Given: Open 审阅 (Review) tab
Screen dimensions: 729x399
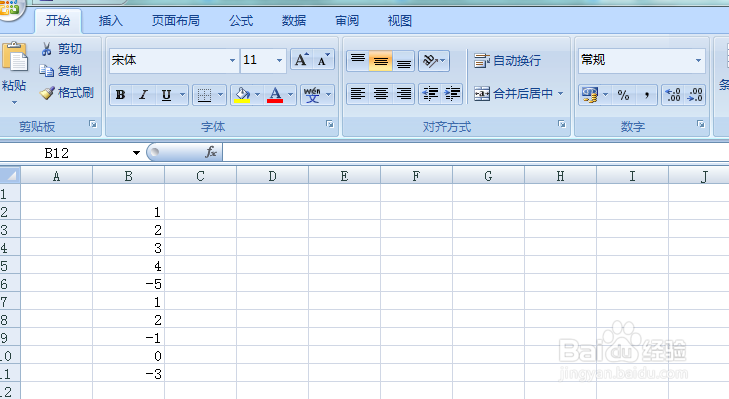Looking at the screenshot, I should [347, 21].
